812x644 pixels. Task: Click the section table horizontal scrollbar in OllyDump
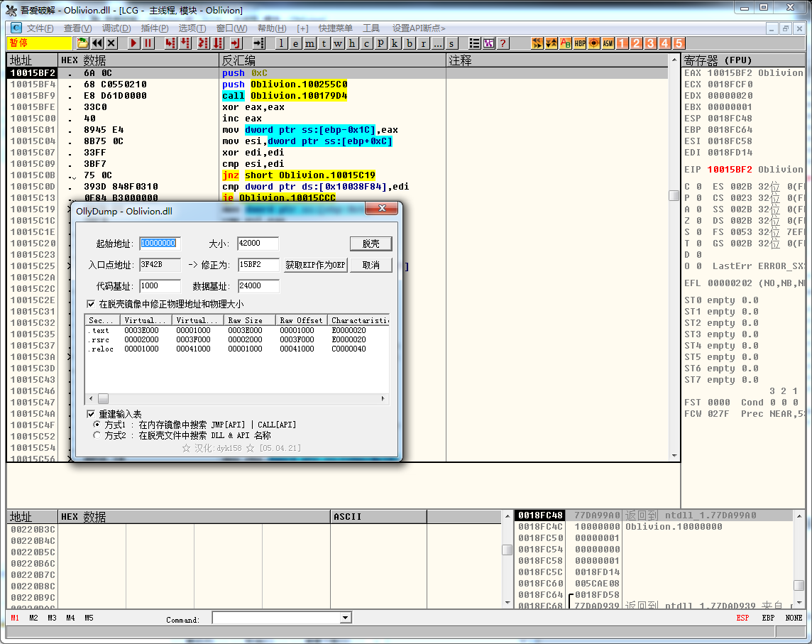point(237,398)
